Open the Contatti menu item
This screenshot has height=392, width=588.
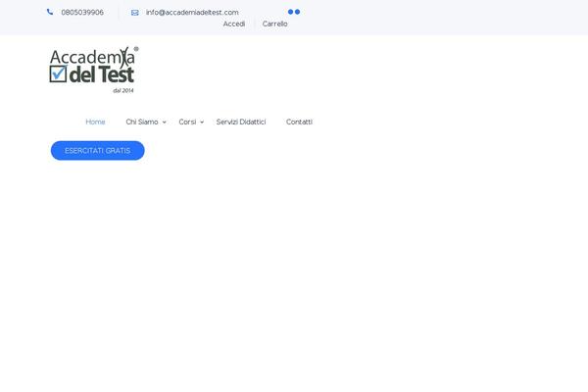(x=299, y=122)
